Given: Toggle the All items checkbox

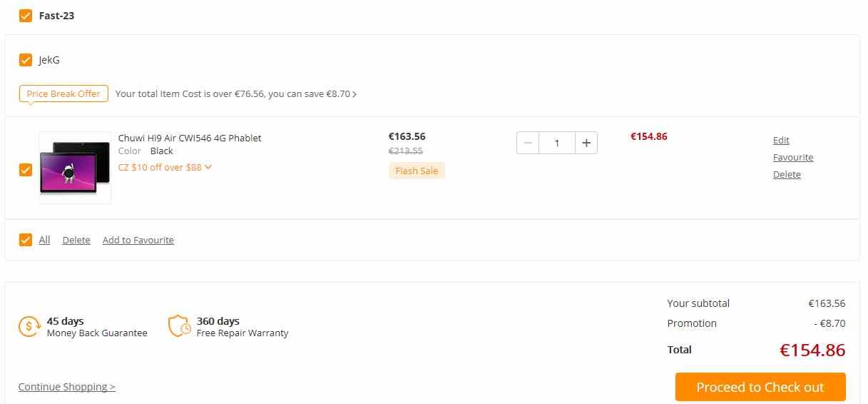Looking at the screenshot, I should (26, 240).
